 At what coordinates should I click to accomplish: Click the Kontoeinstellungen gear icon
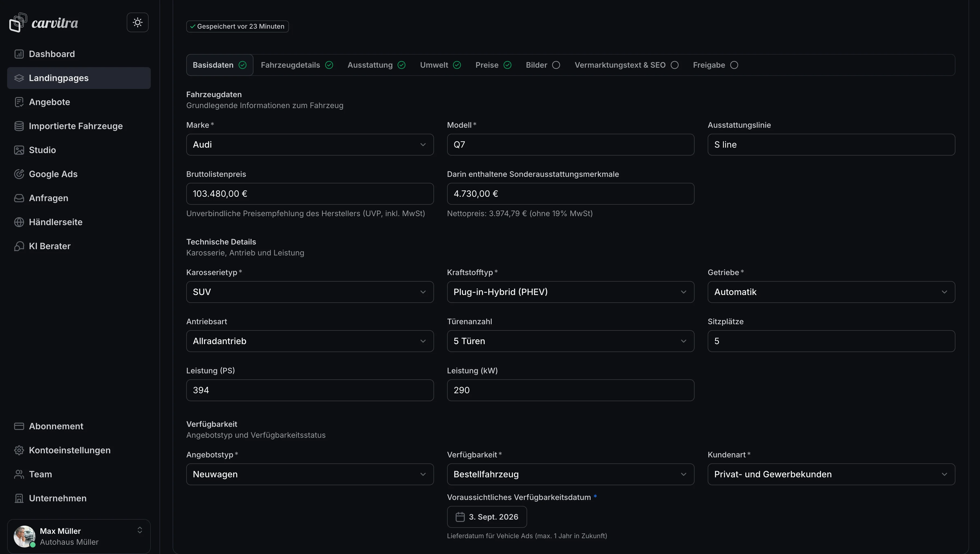pyautogui.click(x=19, y=450)
